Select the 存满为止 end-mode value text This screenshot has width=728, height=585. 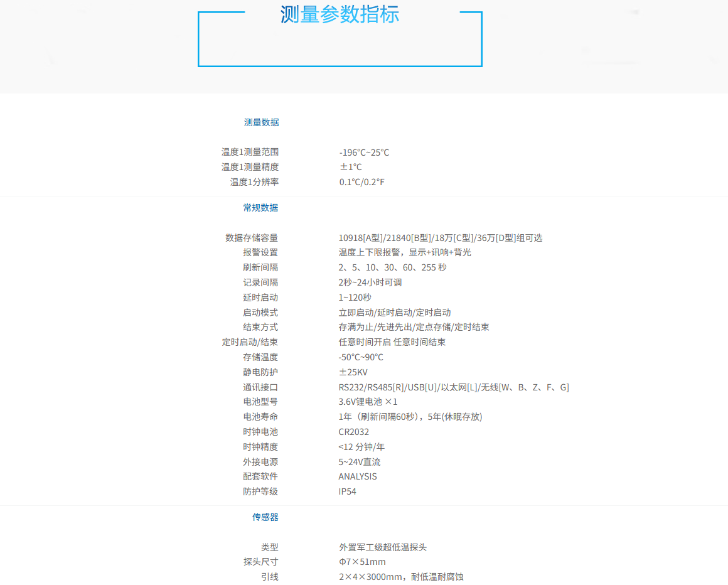[x=414, y=327]
